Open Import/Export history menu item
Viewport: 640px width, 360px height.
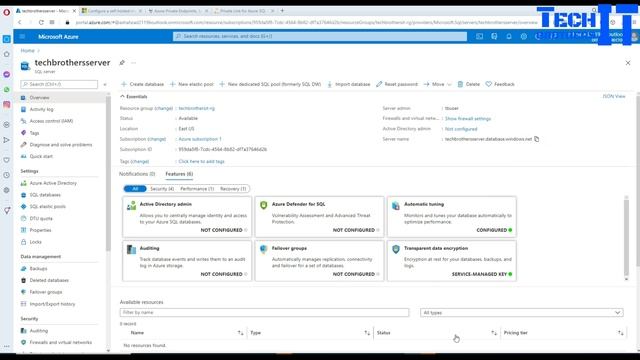(x=52, y=304)
